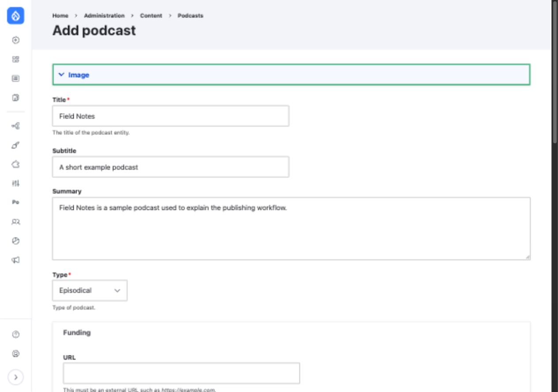Image resolution: width=558 pixels, height=392 pixels.
Task: Open the Extend puzzle piece icon
Action: [15, 164]
